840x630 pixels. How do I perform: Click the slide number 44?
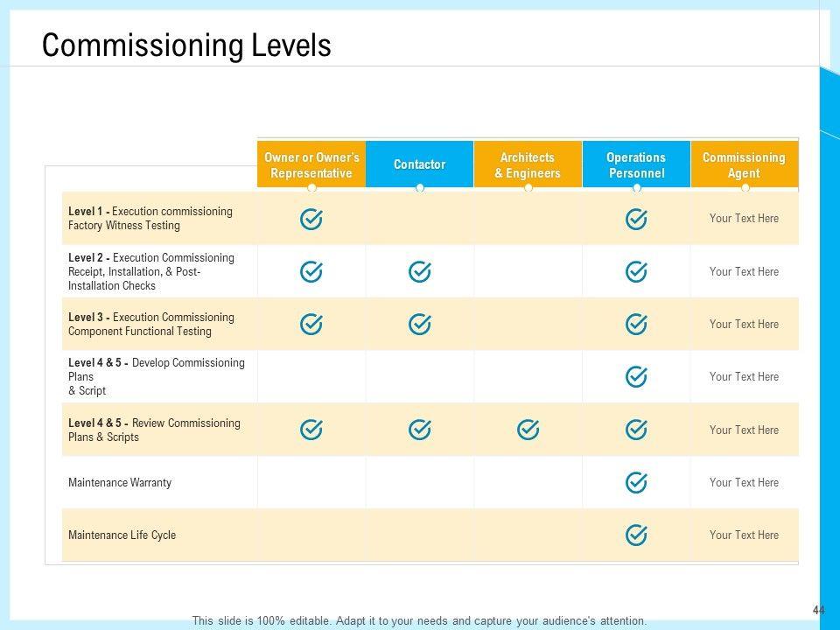[x=818, y=610]
